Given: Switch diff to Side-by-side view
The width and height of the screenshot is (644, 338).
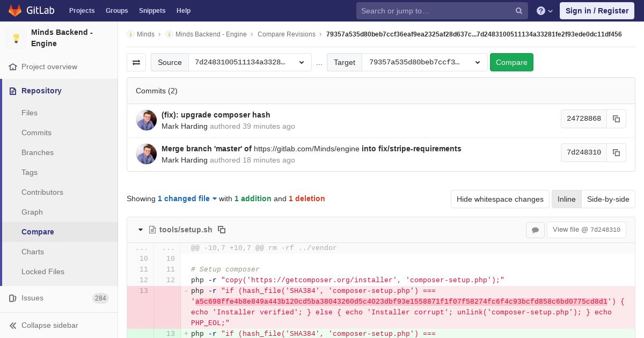Looking at the screenshot, I should point(608,199).
